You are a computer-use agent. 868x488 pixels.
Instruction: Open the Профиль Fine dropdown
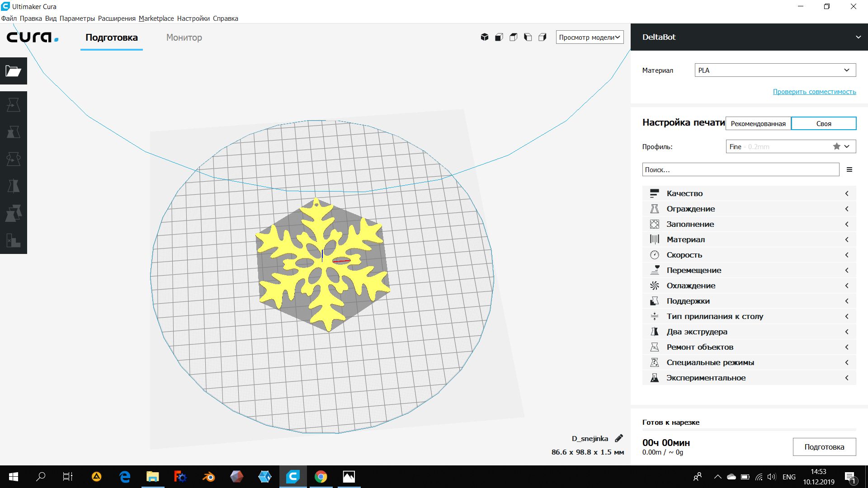(x=791, y=146)
